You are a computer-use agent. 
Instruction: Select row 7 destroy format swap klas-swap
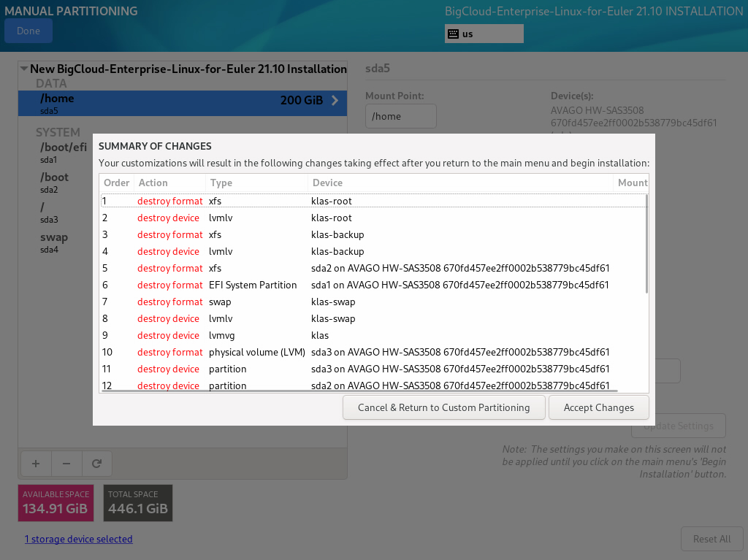point(373,302)
